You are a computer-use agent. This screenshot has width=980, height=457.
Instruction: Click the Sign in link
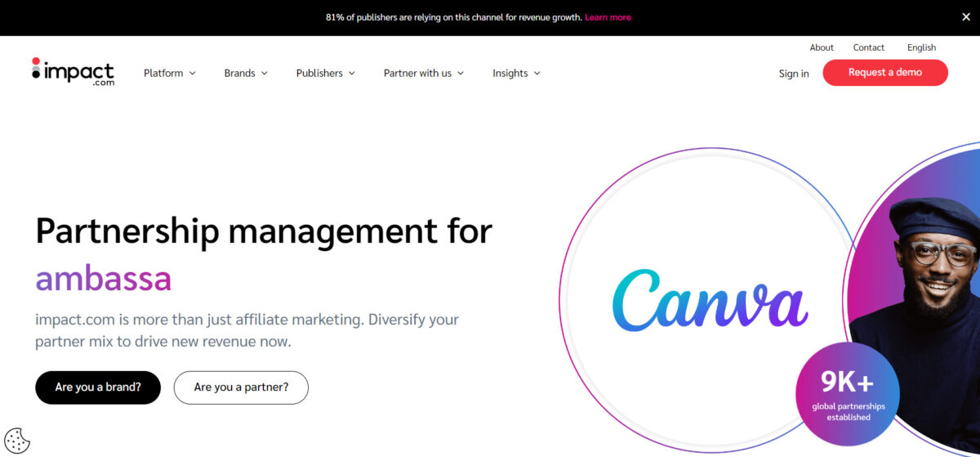click(x=794, y=74)
